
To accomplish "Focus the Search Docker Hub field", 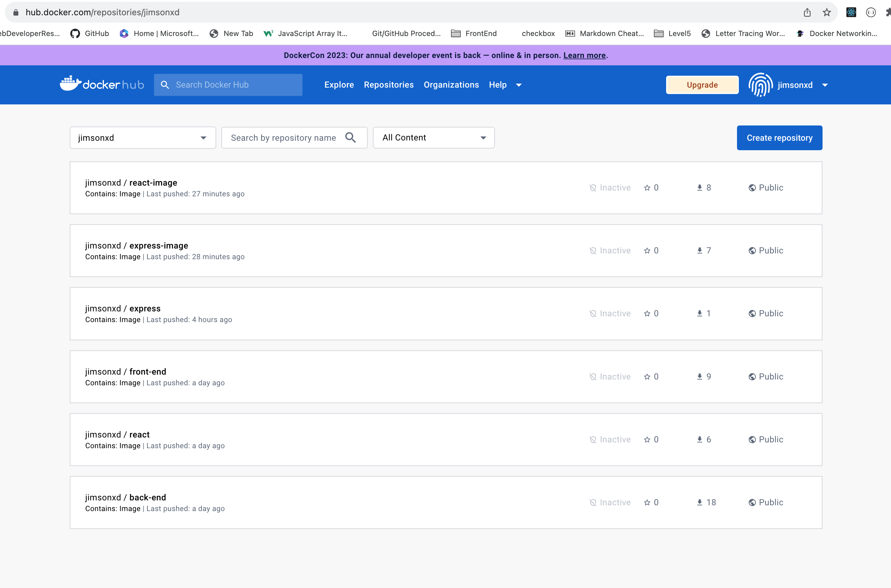I will coord(228,85).
